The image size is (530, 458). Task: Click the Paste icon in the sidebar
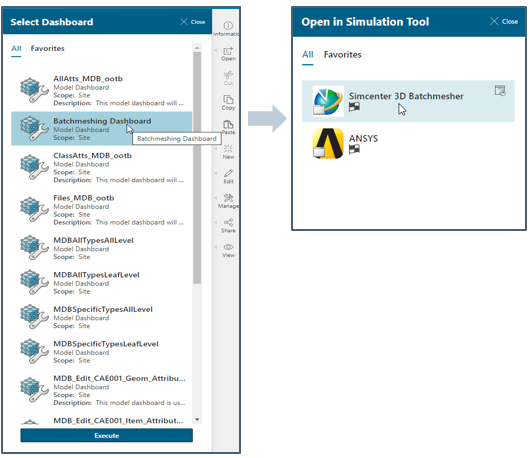pos(228,124)
